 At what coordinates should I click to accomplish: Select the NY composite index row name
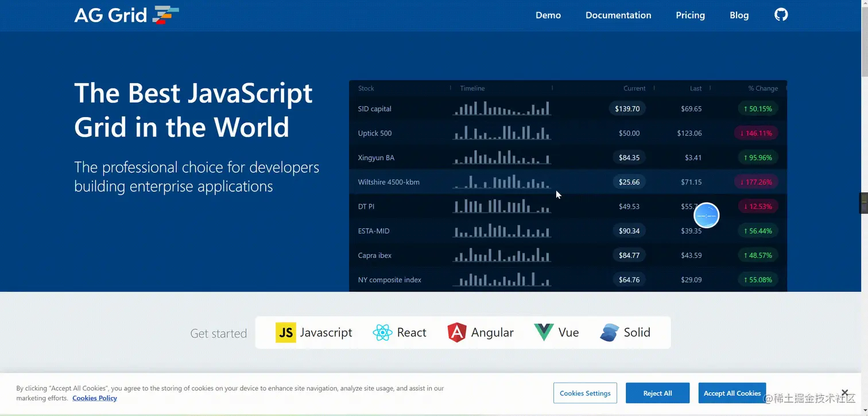click(390, 279)
